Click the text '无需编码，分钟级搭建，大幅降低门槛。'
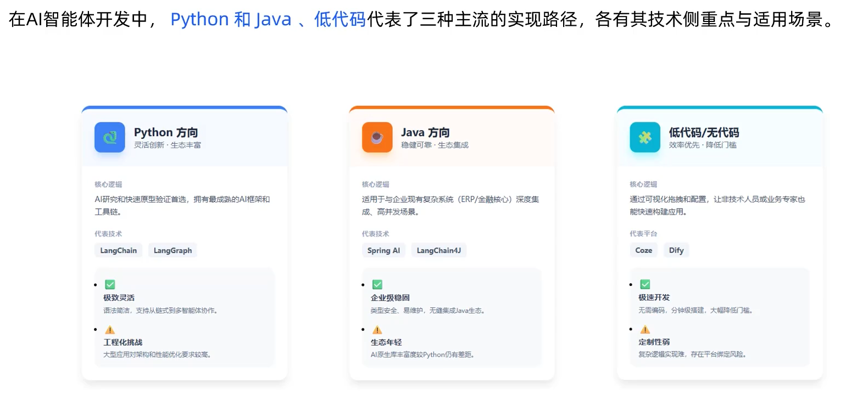 (696, 311)
